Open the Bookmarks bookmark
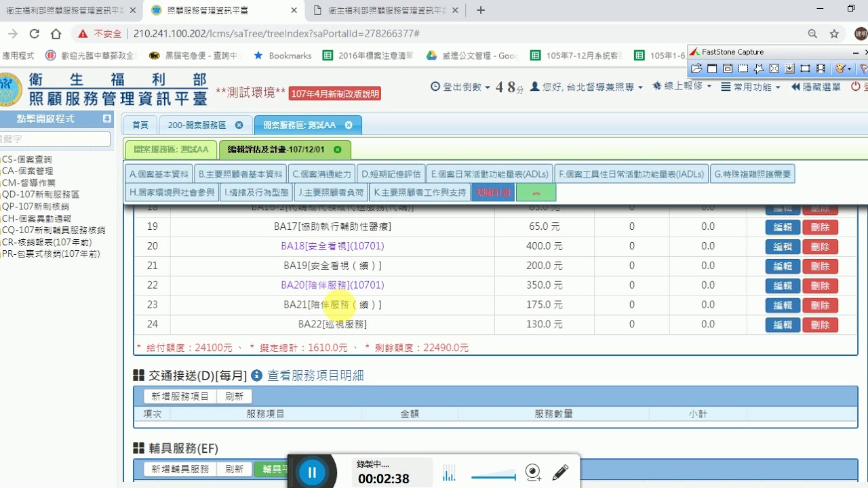The width and height of the screenshot is (868, 488). point(282,56)
